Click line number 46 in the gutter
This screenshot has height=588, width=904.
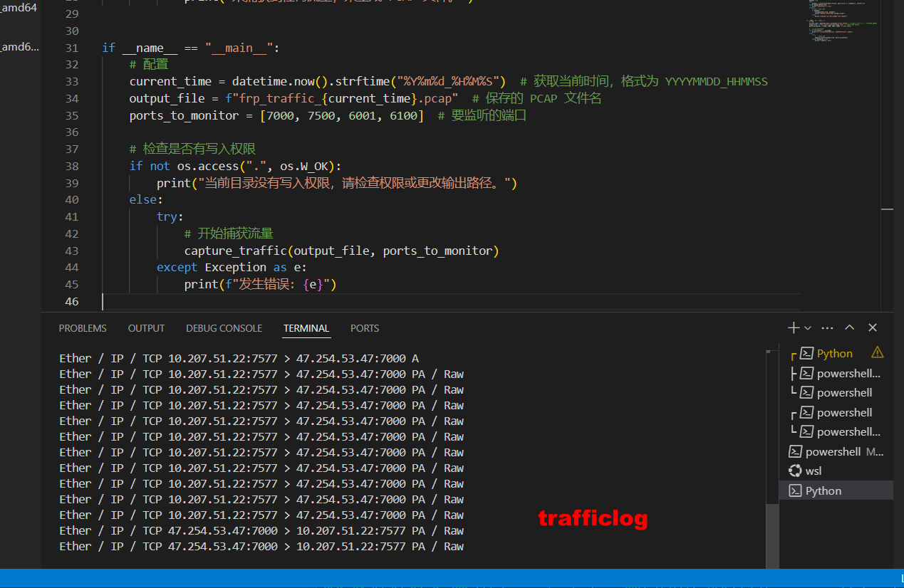point(71,301)
